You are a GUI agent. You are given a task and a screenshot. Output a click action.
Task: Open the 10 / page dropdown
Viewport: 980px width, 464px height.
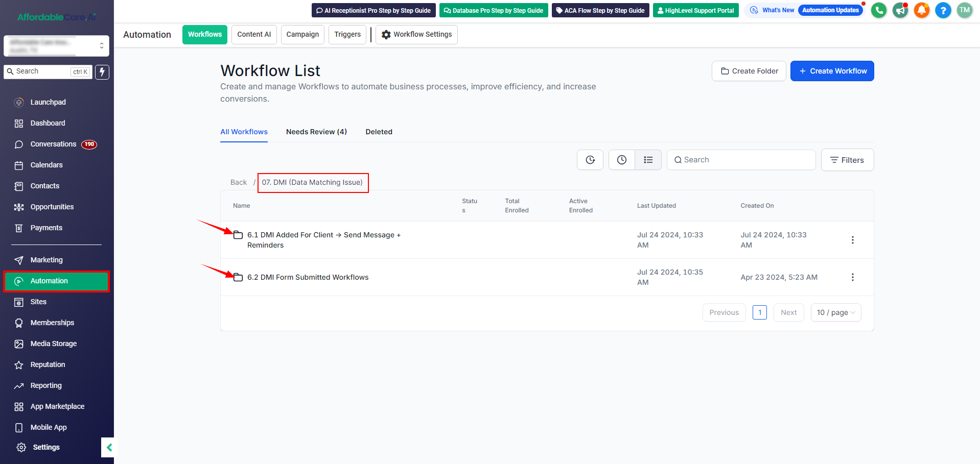(x=835, y=312)
